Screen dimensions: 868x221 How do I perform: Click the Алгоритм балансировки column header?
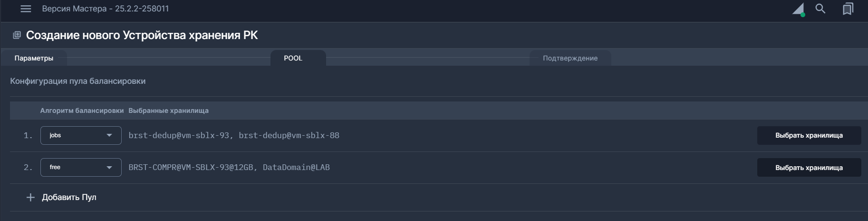[82, 110]
